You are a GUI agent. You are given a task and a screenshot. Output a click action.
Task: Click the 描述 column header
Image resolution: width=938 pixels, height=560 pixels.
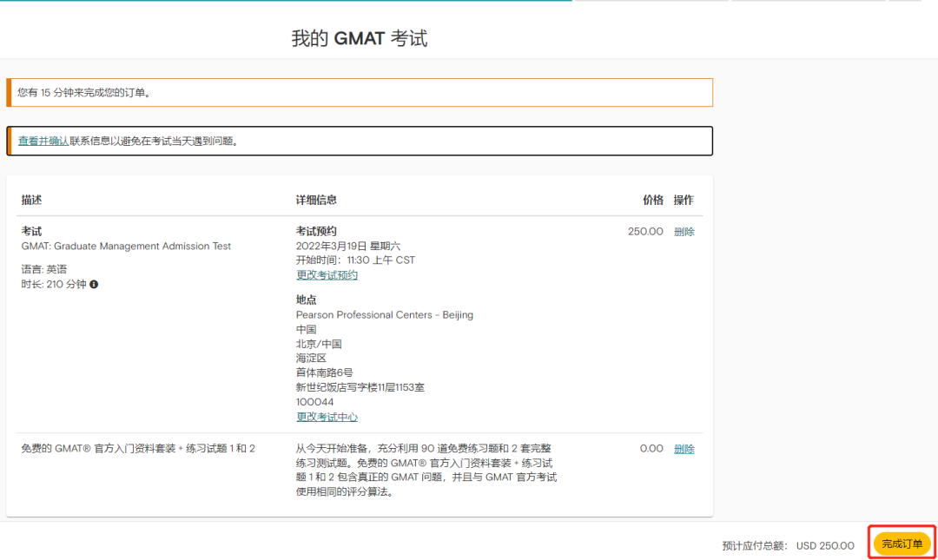32,200
